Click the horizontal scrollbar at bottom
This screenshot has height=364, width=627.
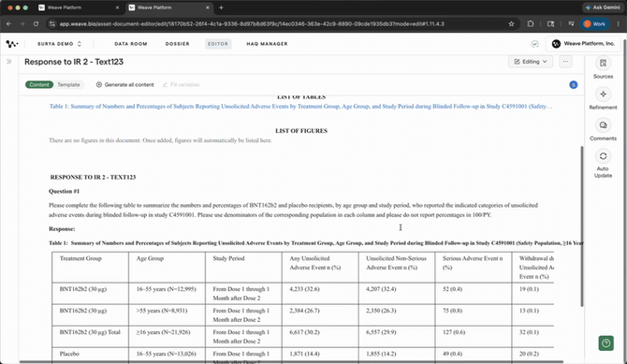click(x=291, y=361)
